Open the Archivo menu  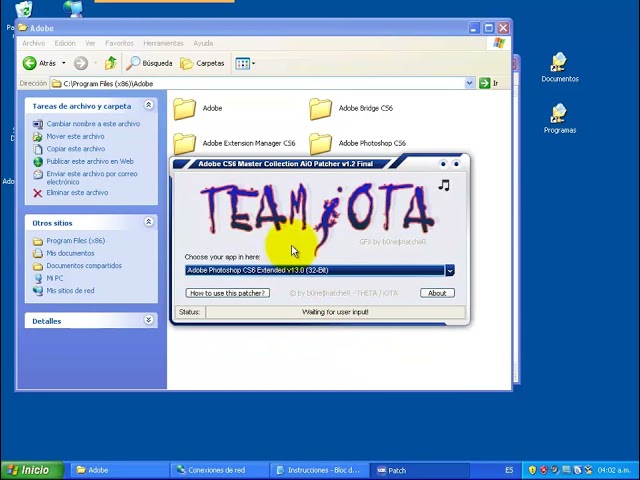pos(33,43)
